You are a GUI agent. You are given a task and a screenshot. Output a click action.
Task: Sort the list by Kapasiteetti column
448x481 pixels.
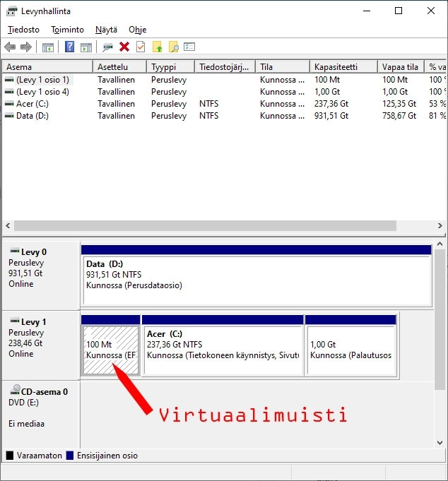336,67
